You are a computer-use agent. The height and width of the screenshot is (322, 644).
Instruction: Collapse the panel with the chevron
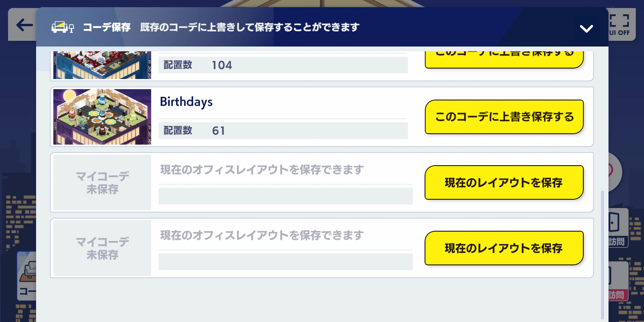coord(586,29)
